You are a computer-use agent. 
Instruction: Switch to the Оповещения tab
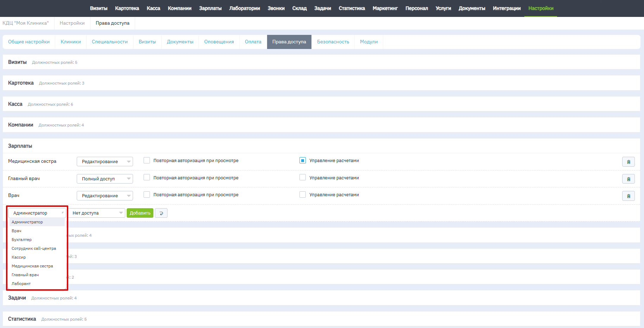coord(219,42)
